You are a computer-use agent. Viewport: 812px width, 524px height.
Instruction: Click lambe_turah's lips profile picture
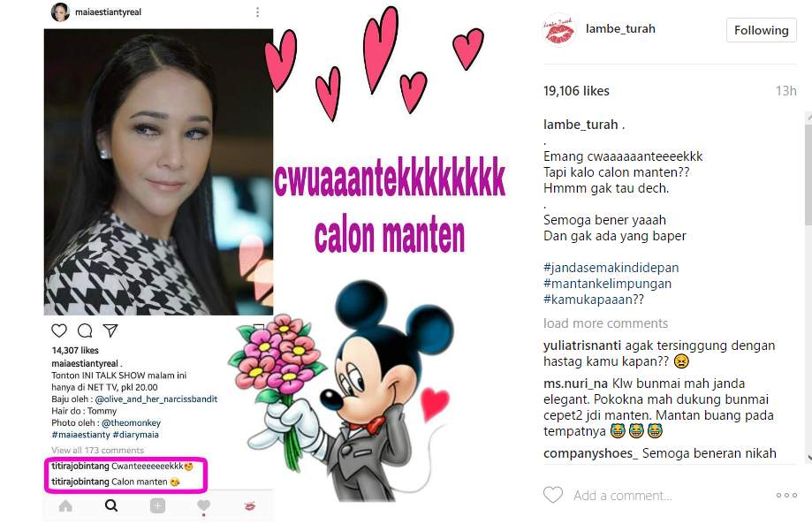558,30
